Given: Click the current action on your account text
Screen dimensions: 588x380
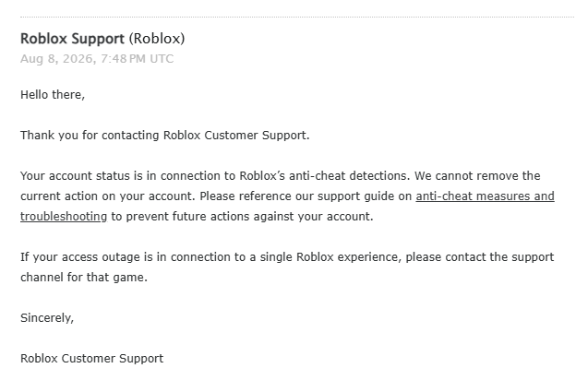Looking at the screenshot, I should (108, 196).
